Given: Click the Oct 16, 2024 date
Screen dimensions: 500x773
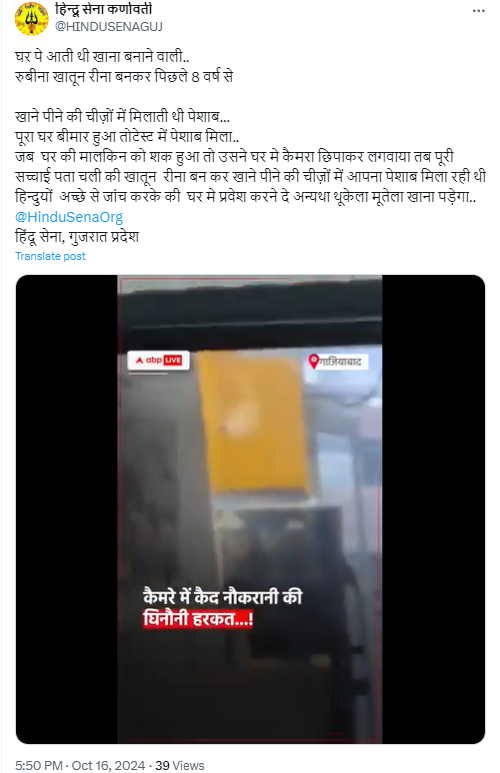Looking at the screenshot, I should (108, 765).
